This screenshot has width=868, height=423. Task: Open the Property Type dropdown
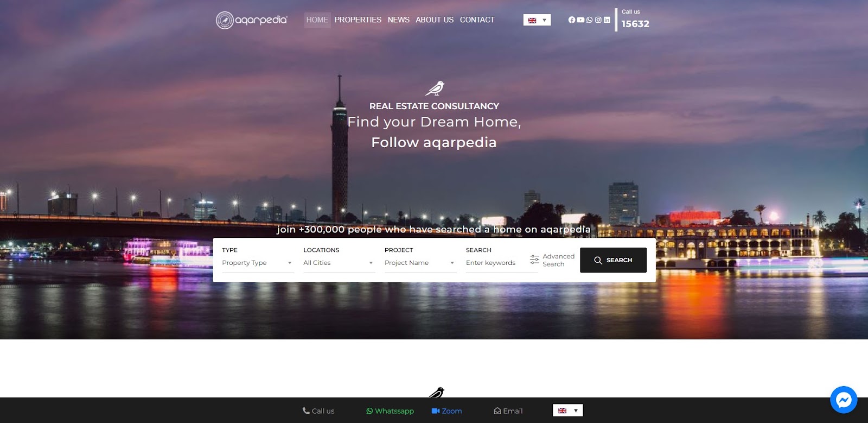pyautogui.click(x=258, y=263)
